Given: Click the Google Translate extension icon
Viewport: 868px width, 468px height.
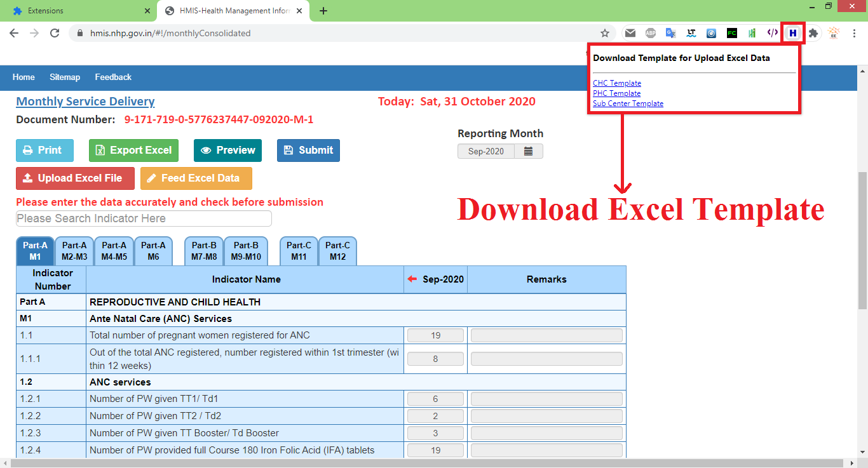Looking at the screenshot, I should pos(670,32).
